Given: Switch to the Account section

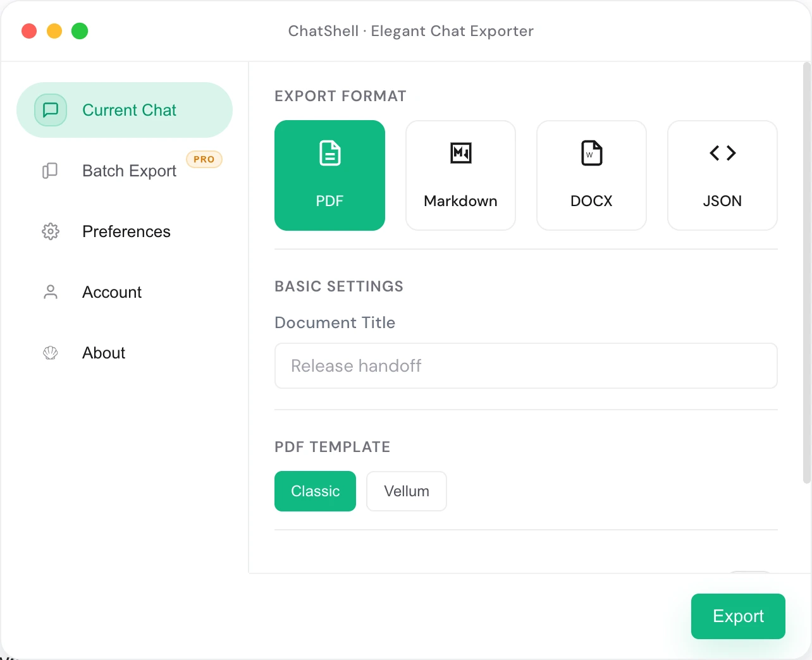Looking at the screenshot, I should pyautogui.click(x=125, y=292).
